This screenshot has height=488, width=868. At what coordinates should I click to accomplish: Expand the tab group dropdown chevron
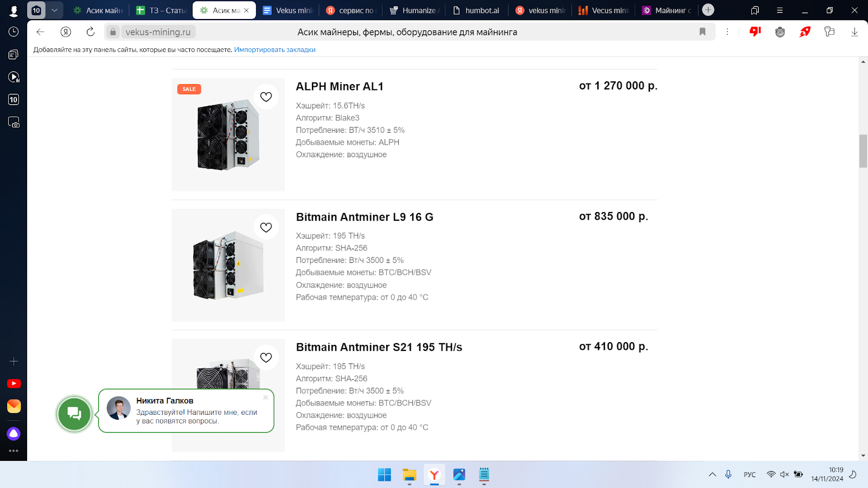[x=54, y=10]
